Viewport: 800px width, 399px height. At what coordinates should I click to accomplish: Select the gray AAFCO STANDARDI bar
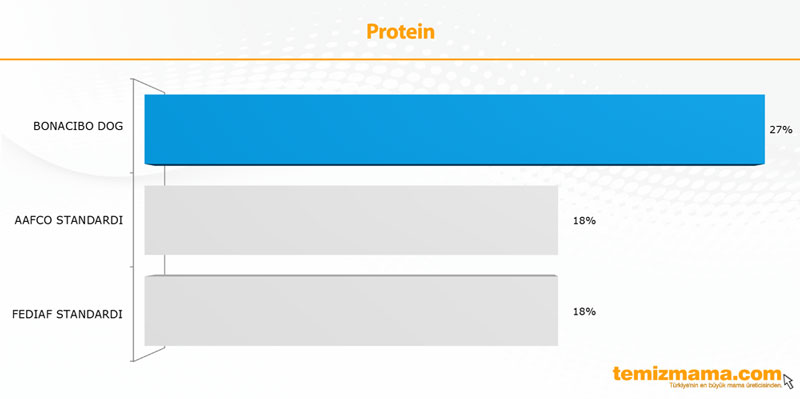coord(351,220)
